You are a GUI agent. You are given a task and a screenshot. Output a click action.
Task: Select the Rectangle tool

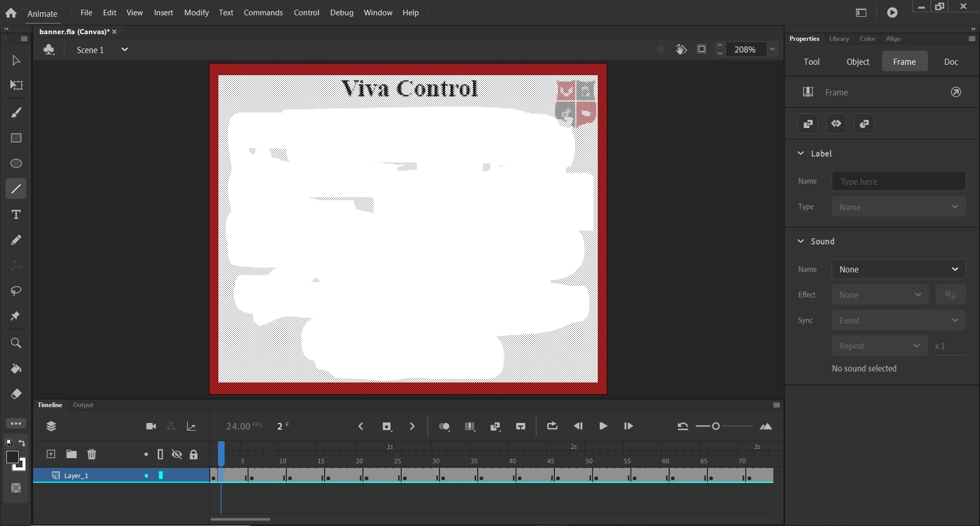coord(16,138)
